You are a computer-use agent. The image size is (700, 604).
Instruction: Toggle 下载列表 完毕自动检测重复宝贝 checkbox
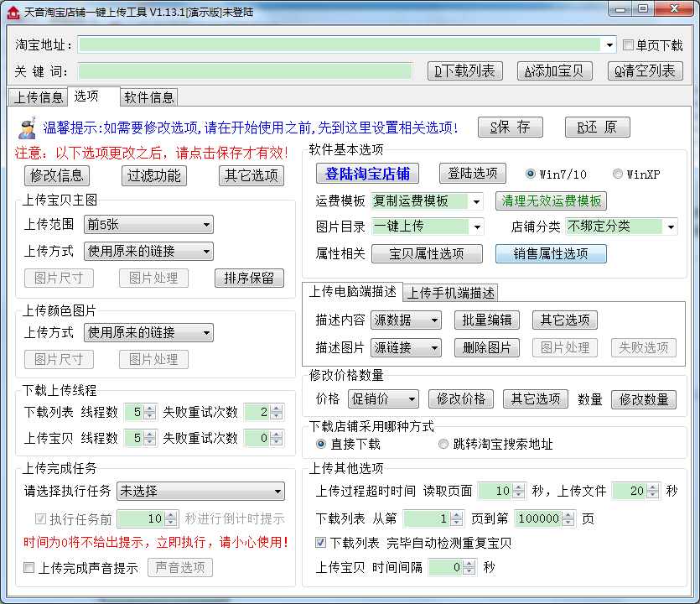[320, 543]
